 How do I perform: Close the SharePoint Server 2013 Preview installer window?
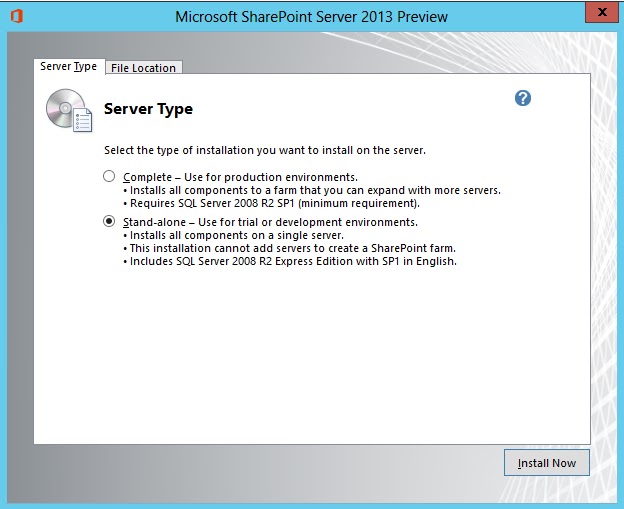[602, 12]
